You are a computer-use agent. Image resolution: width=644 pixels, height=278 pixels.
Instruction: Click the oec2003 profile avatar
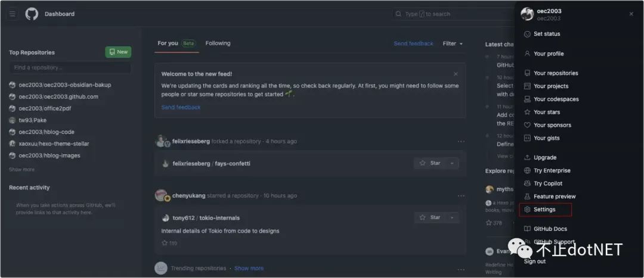point(527,14)
